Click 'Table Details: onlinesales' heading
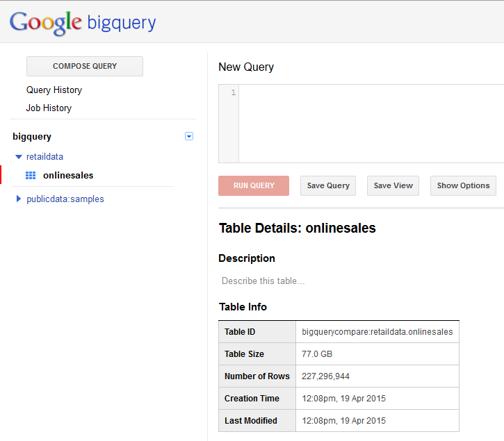Viewport: 504px width, 441px height. coord(298,228)
